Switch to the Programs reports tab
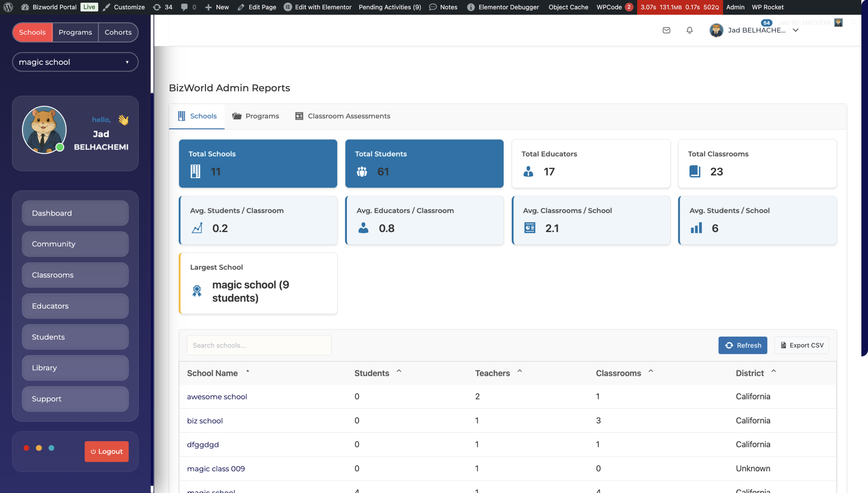 [x=256, y=116]
